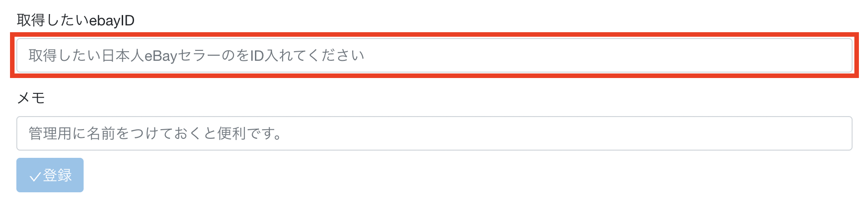
Task: Submit the form with 登録
Action: [x=50, y=175]
